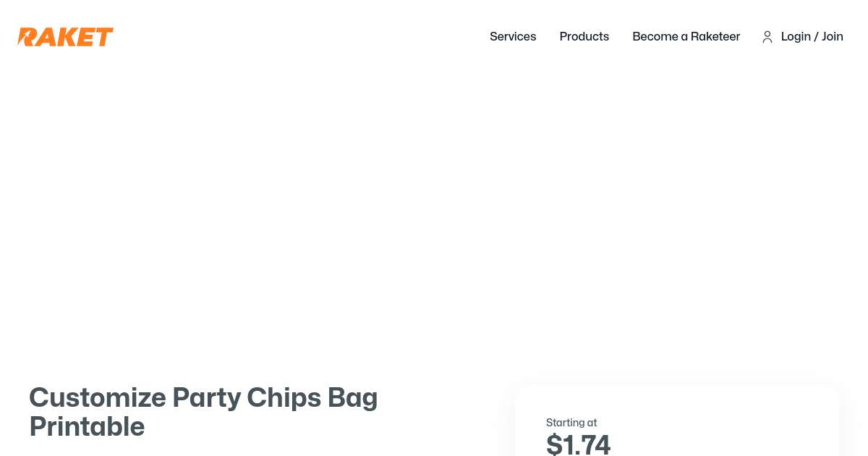Select the user profile icon beside Login / Join
The width and height of the screenshot is (868, 456).
pyautogui.click(x=767, y=37)
